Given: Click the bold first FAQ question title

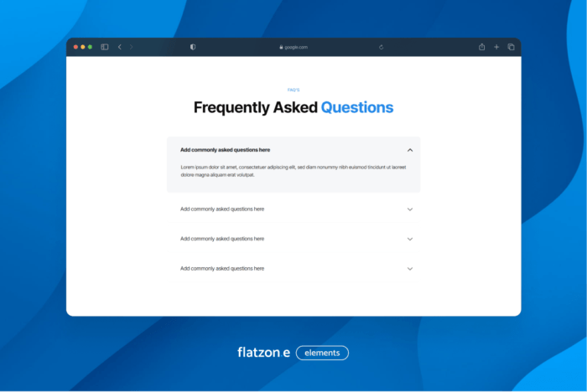Looking at the screenshot, I should coord(225,150).
